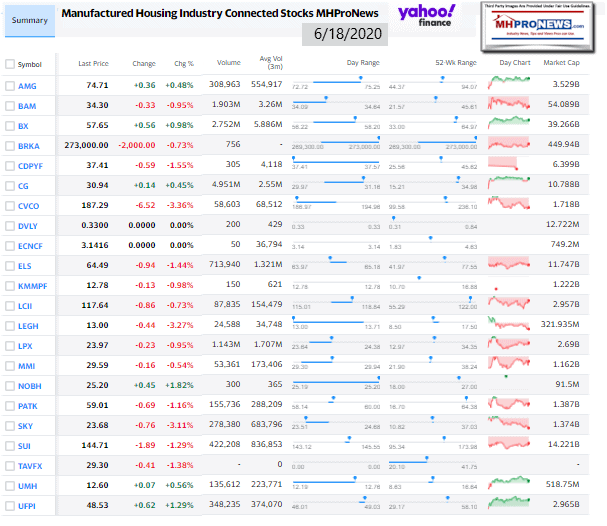Sort the table by the Volume column
The image size is (607, 526).
coord(227,64)
